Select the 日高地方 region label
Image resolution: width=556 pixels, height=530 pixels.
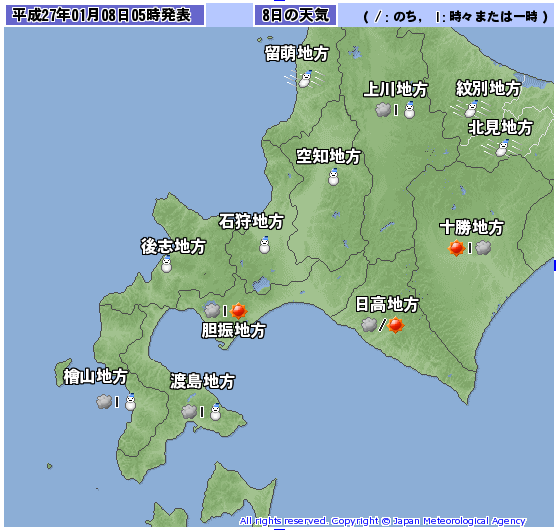click(387, 305)
